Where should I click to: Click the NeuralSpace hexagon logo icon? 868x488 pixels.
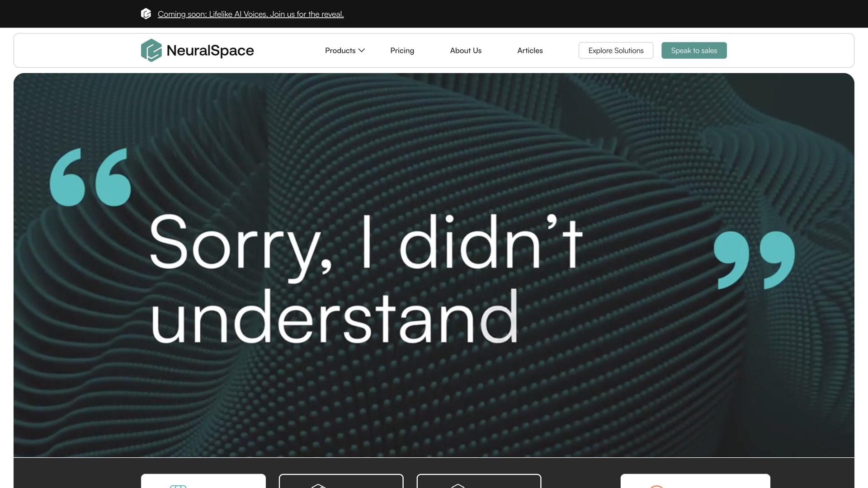pos(151,50)
